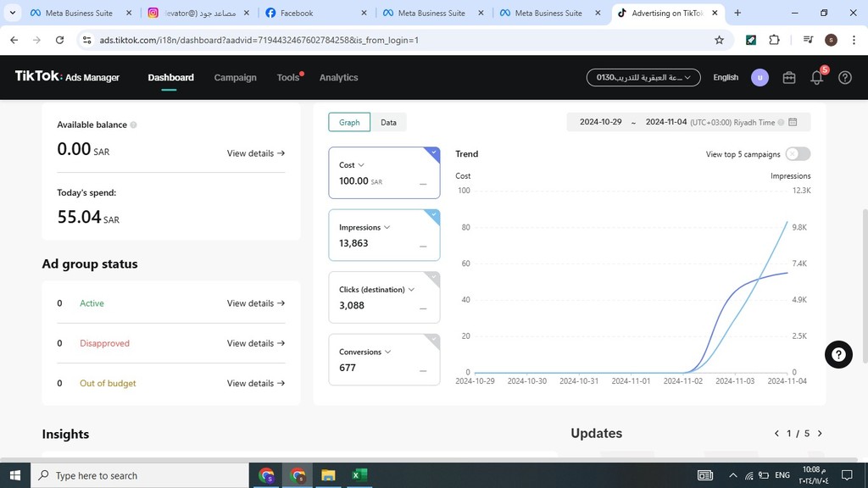Image resolution: width=868 pixels, height=488 pixels.
Task: Click the Windows search box
Action: (140, 475)
